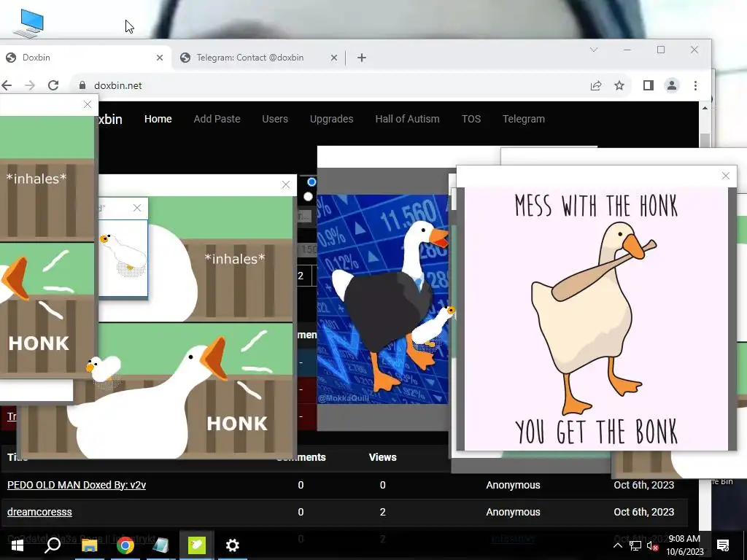Viewport: 747px width, 560px height.
Task: Open Google Chrome taskbar icon
Action: point(125,545)
